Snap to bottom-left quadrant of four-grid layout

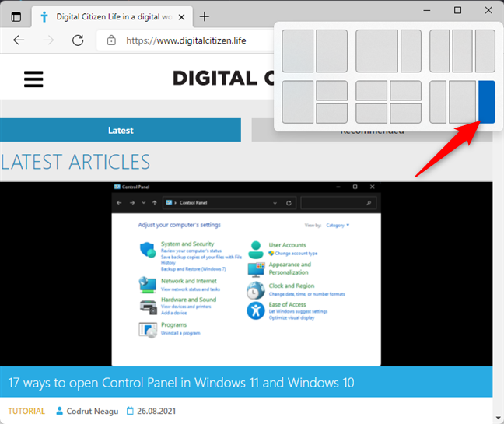pyautogui.click(x=371, y=113)
